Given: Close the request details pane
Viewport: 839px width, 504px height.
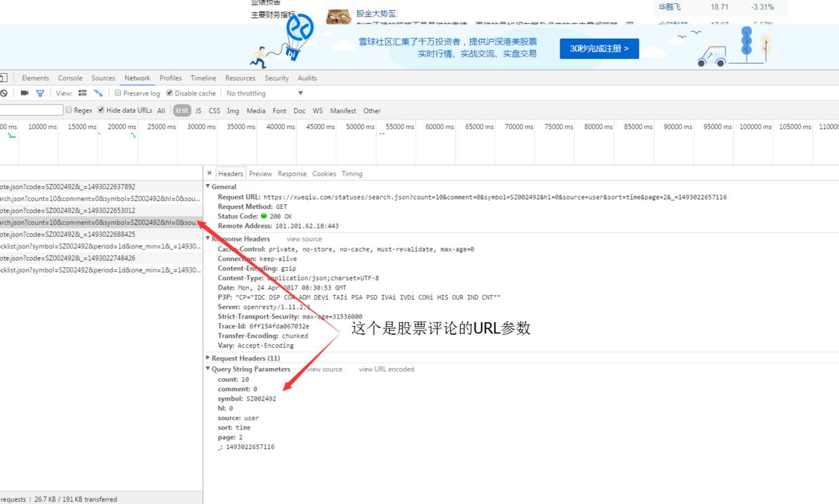Looking at the screenshot, I should point(210,173).
